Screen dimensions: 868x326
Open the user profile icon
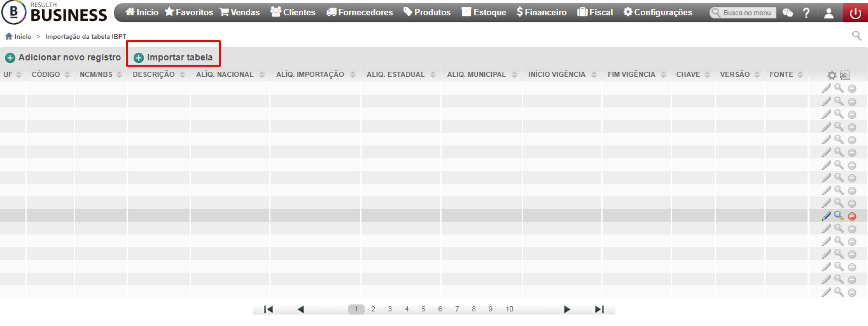(x=828, y=13)
